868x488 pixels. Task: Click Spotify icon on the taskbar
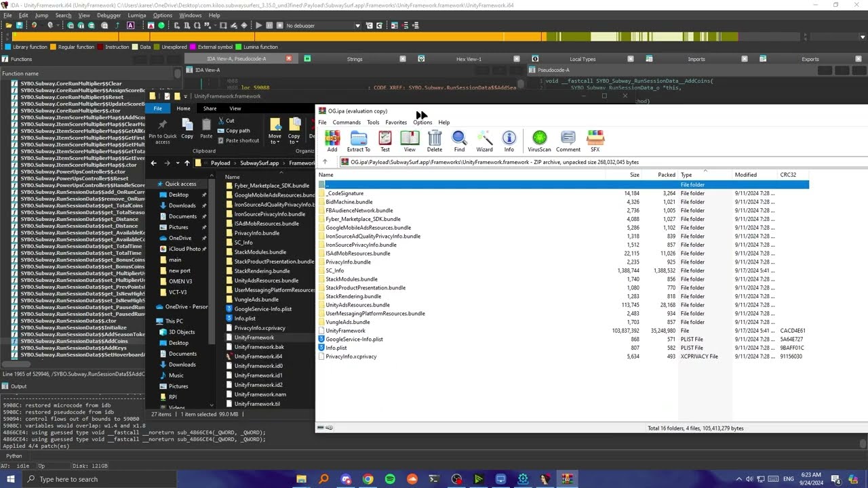390,479
